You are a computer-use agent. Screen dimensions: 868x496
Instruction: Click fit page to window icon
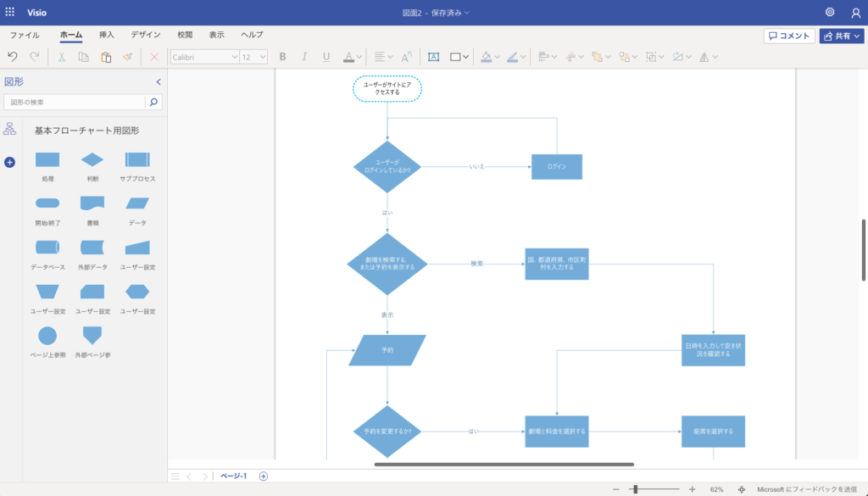pos(742,489)
